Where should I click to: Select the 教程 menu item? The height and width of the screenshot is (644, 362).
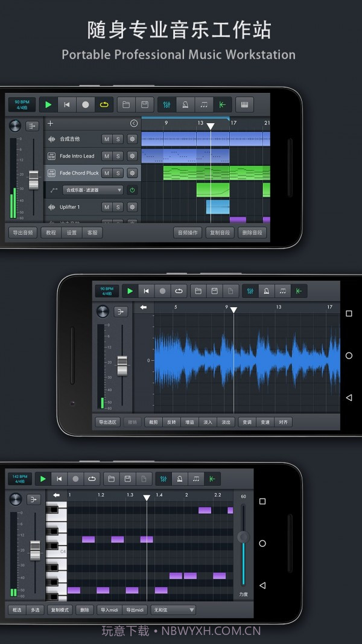(x=51, y=232)
